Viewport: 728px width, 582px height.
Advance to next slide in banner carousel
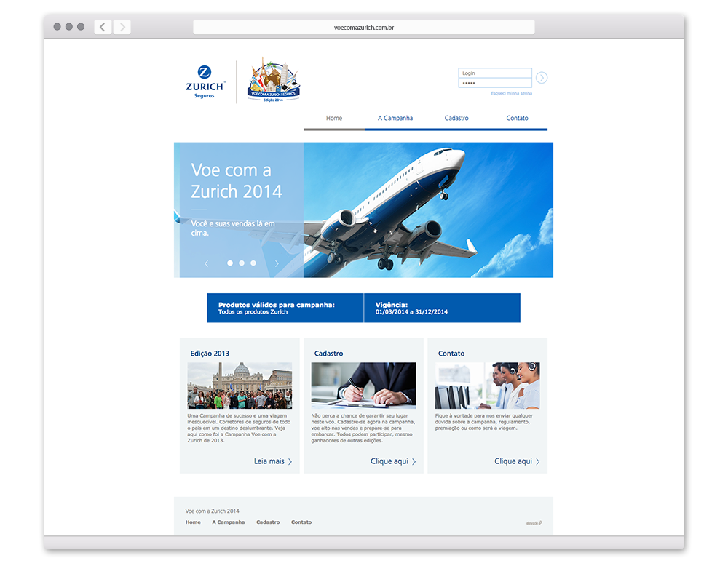pos(277,263)
